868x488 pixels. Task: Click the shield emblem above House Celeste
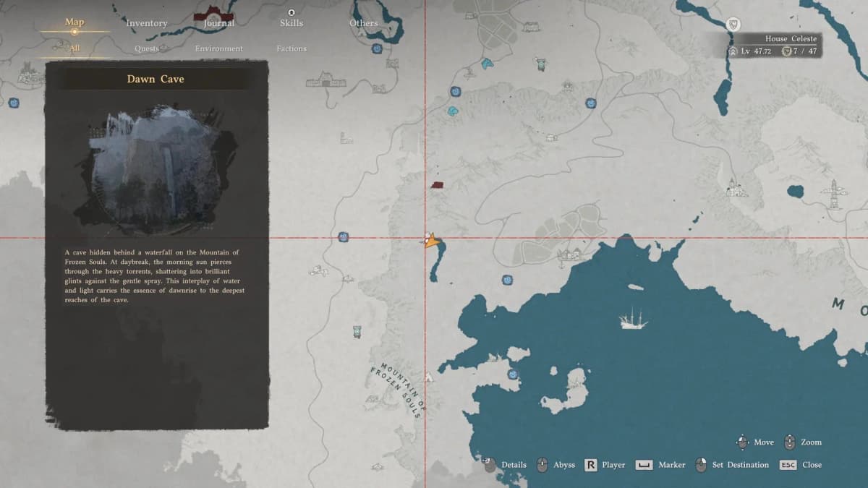[x=733, y=25]
